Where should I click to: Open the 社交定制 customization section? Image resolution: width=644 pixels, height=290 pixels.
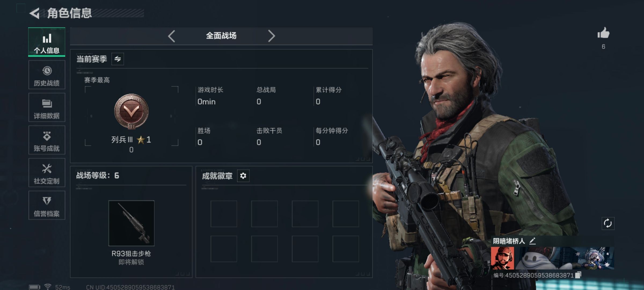pos(47,173)
